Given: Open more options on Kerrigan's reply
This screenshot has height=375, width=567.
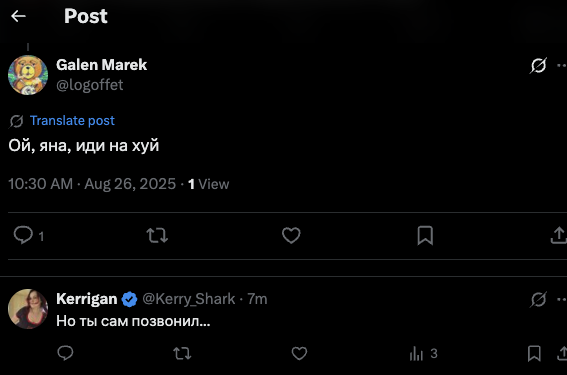Looking at the screenshot, I should (x=562, y=299).
